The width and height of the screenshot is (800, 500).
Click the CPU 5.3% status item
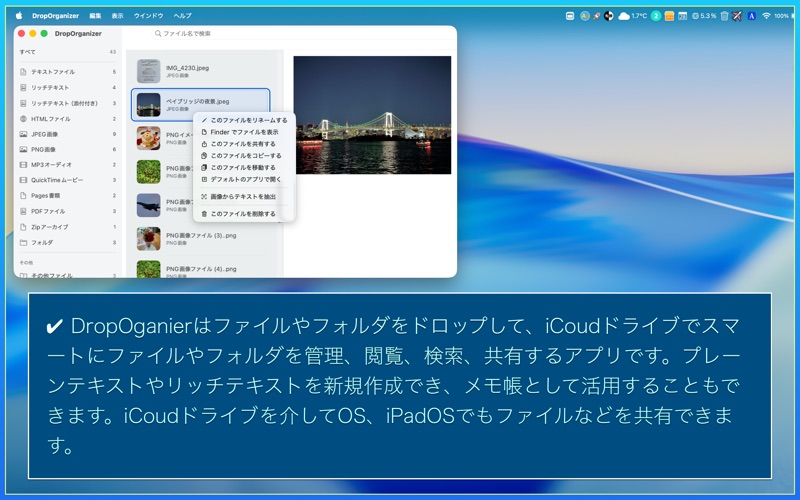(704, 16)
